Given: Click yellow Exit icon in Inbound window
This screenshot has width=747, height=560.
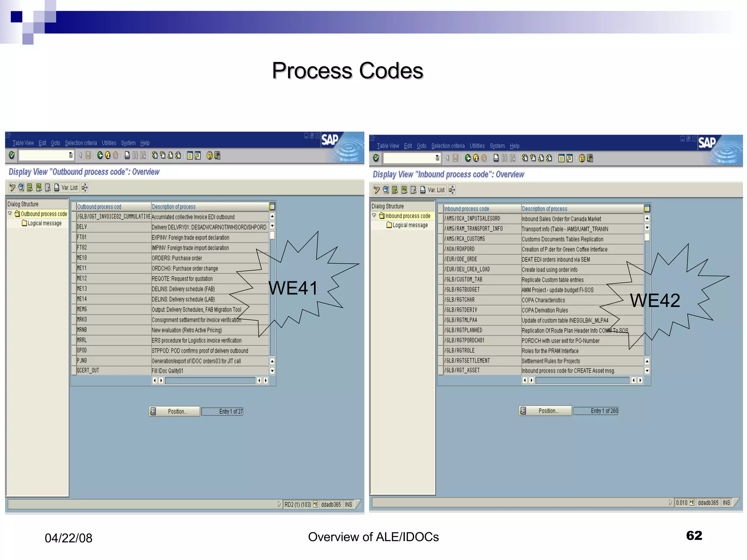Looking at the screenshot, I should (x=476, y=158).
